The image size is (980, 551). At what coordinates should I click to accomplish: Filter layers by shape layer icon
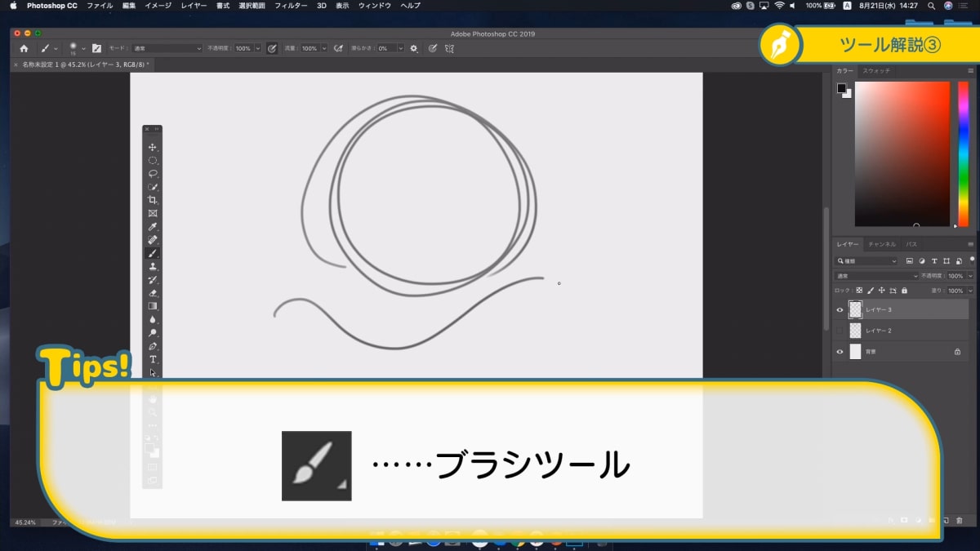click(x=946, y=261)
